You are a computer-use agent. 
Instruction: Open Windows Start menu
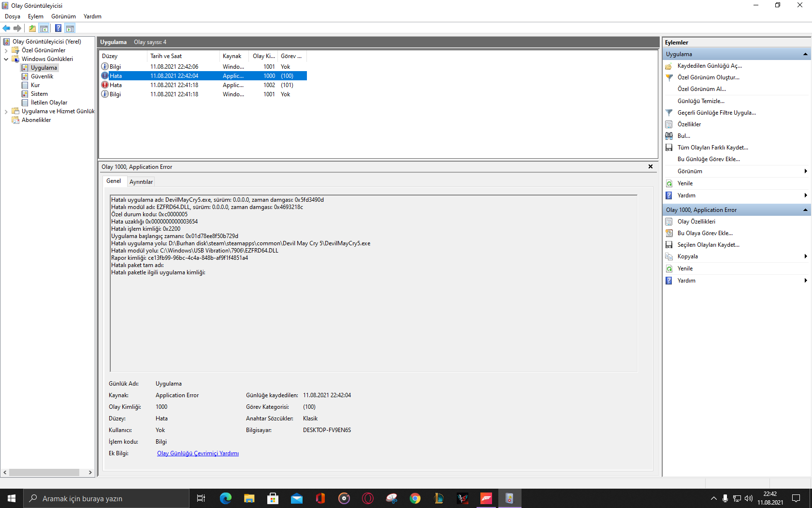point(12,498)
